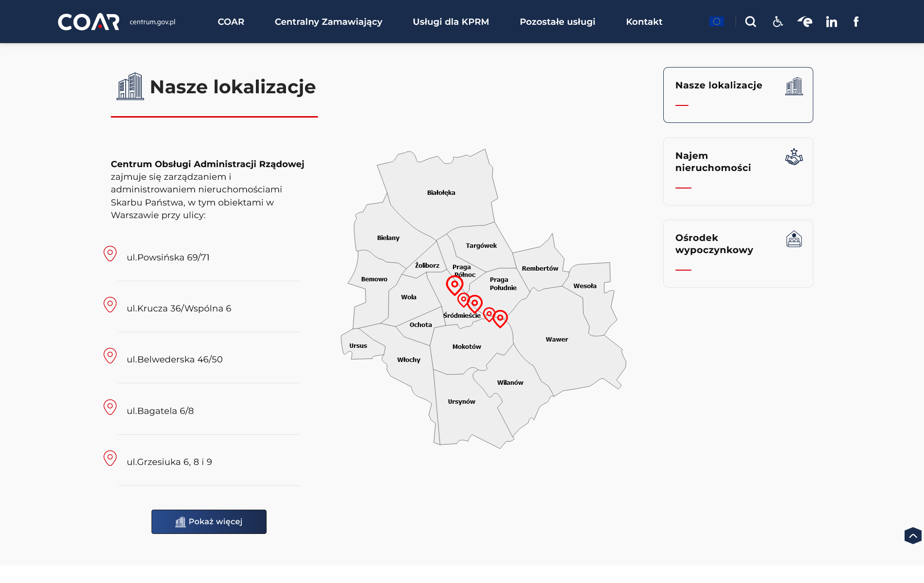Open the LinkedIn profile icon
924x583 pixels.
pos(831,22)
